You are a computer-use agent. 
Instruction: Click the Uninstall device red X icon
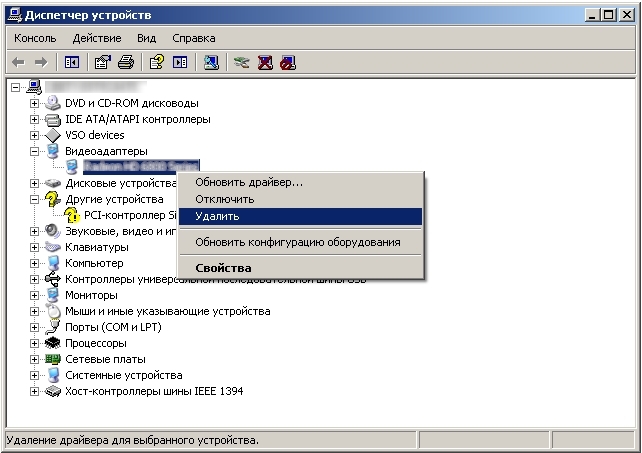pyautogui.click(x=265, y=63)
